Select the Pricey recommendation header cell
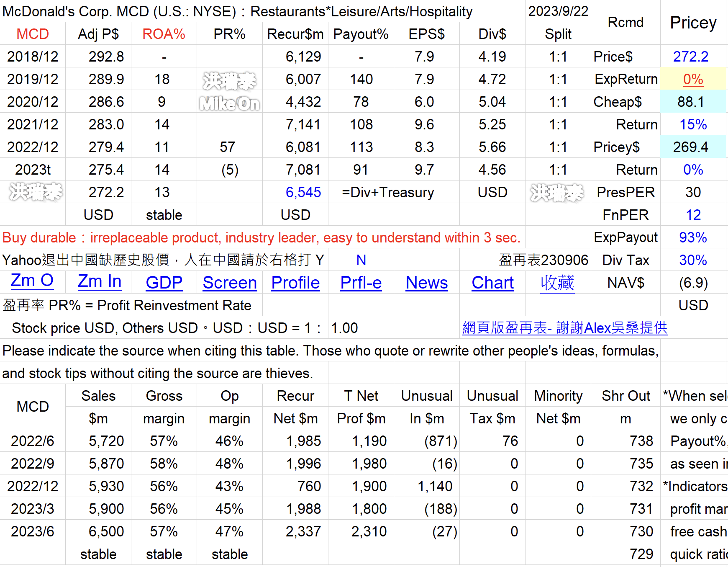This screenshot has height=567, width=728. click(x=693, y=23)
